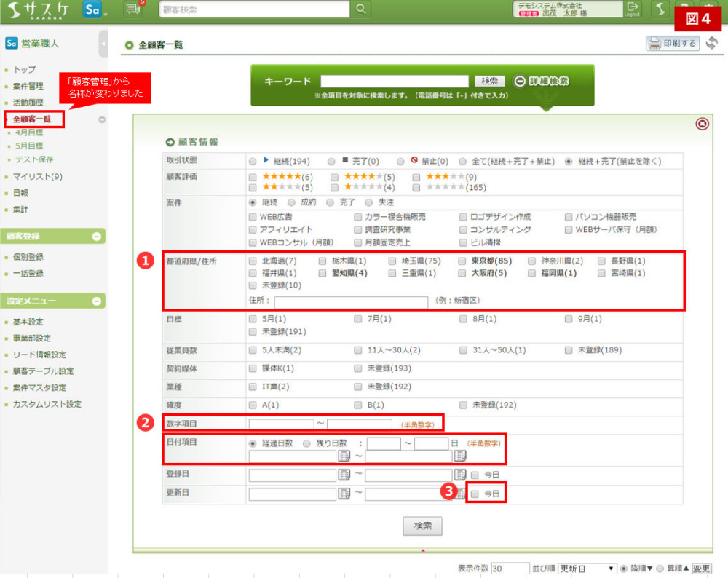Open calendar picker for 日付項目 start date
The width and height of the screenshot is (728, 578).
pyautogui.click(x=344, y=456)
